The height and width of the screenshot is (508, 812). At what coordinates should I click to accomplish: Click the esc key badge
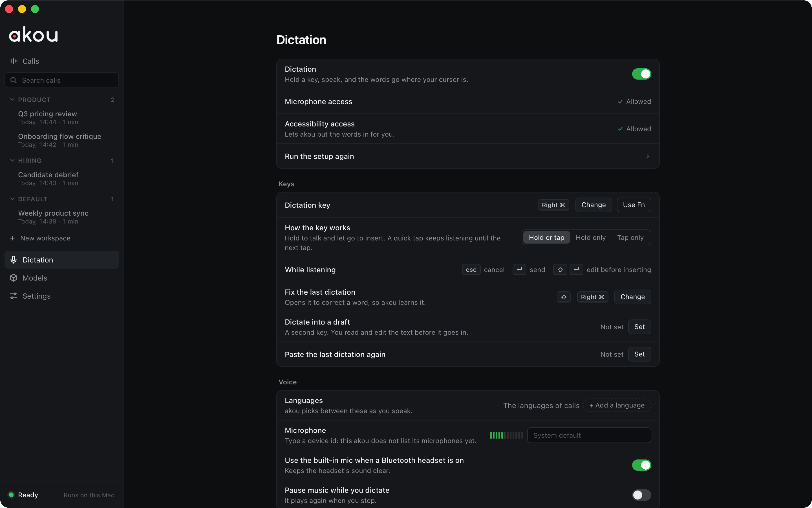(x=471, y=270)
